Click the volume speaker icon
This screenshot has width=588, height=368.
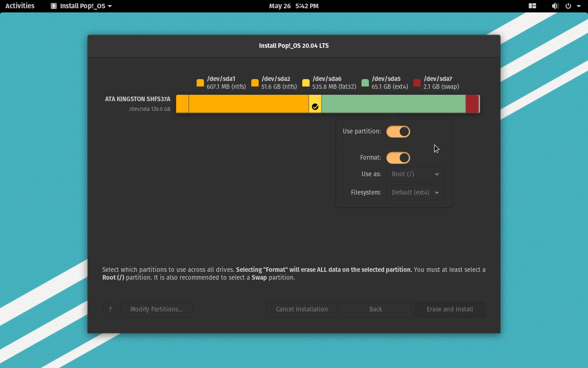555,6
